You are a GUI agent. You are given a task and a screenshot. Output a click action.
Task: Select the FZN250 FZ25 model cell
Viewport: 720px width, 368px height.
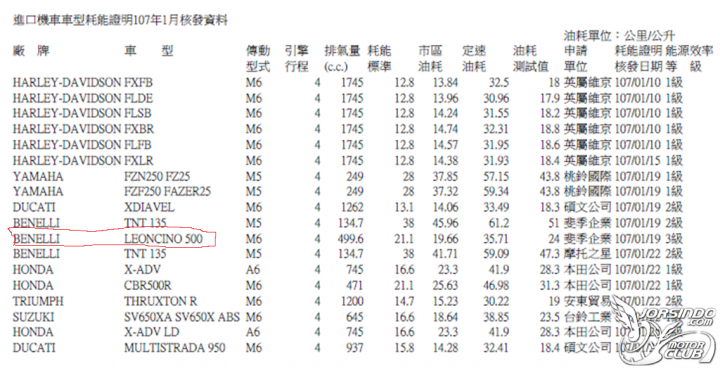pyautogui.click(x=157, y=176)
